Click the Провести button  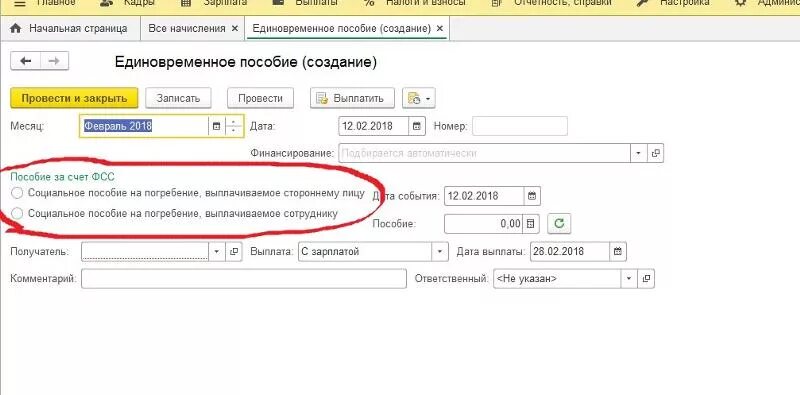click(x=260, y=98)
